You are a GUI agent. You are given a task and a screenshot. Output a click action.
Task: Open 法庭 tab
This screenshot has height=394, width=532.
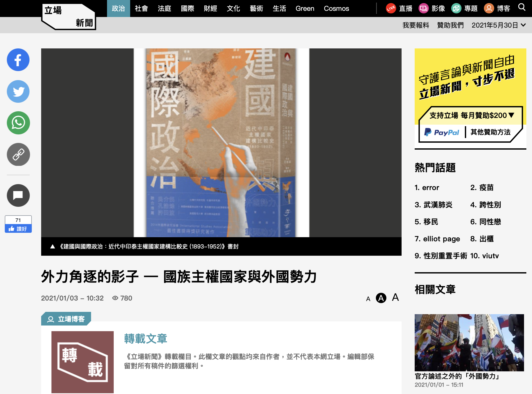coord(164,8)
